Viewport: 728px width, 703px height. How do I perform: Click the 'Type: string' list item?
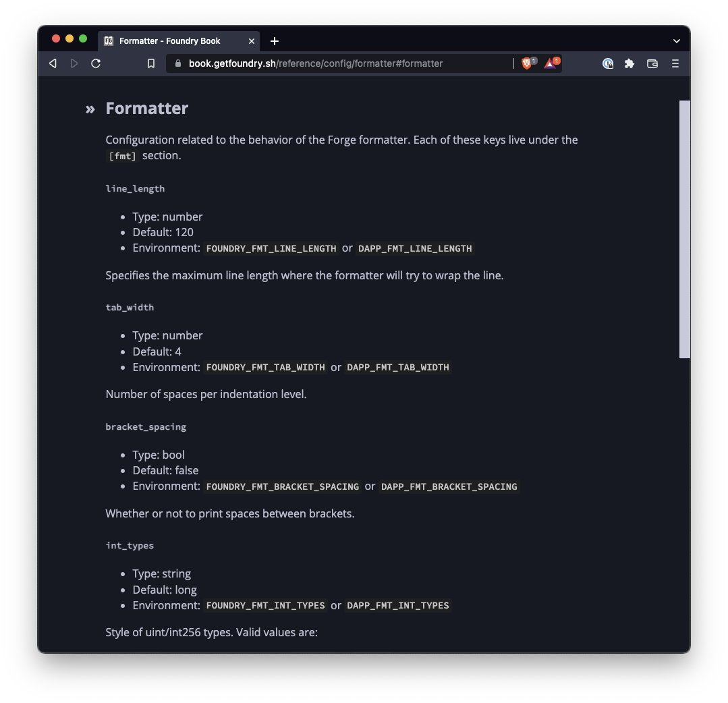point(161,574)
